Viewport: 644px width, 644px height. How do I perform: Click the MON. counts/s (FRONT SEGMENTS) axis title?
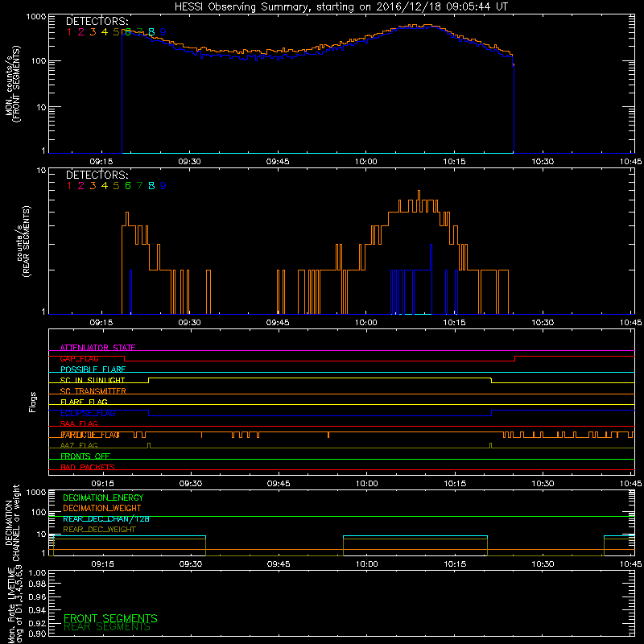click(x=13, y=84)
